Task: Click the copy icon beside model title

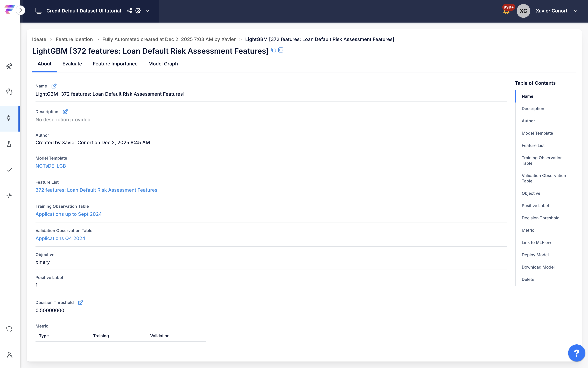Action: pyautogui.click(x=274, y=50)
